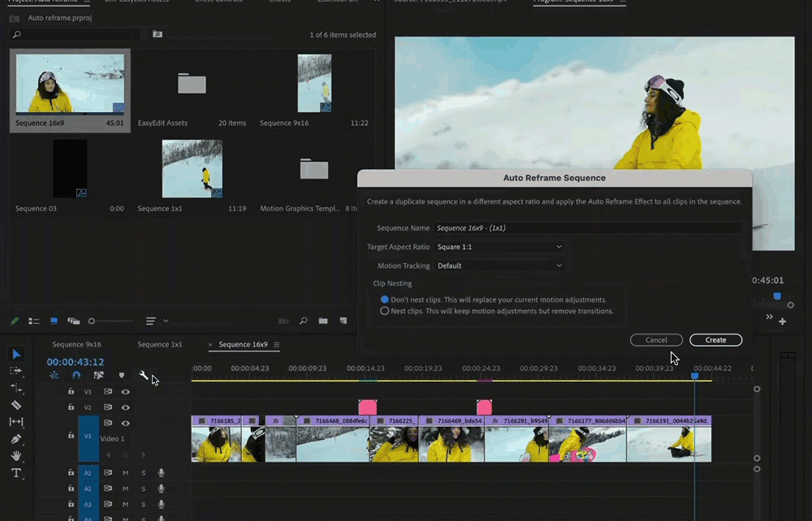Click the Program monitor blue playhead
The height and width of the screenshot is (521, 812).
coord(777,296)
